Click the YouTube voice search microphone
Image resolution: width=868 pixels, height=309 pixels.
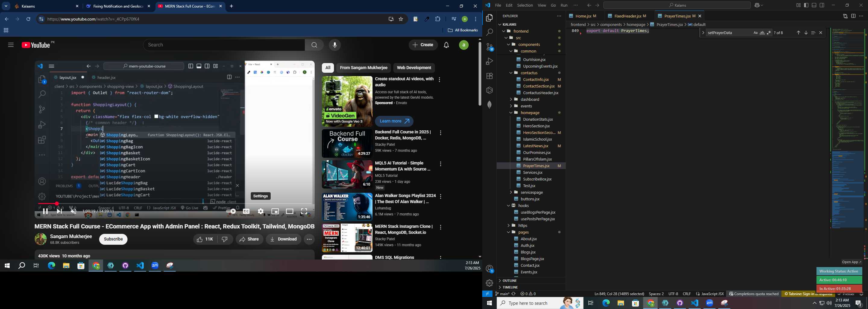[x=335, y=45]
